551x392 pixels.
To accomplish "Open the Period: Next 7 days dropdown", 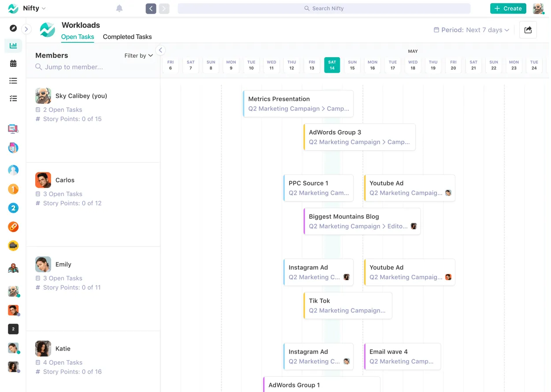I will 470,30.
